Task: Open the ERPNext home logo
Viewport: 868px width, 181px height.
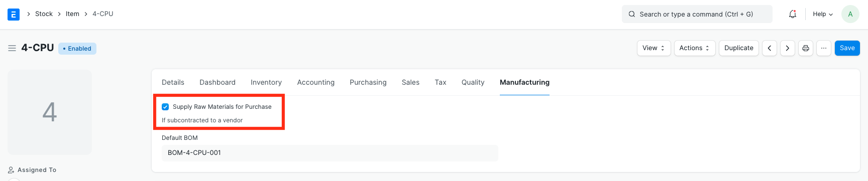Action: click(14, 14)
